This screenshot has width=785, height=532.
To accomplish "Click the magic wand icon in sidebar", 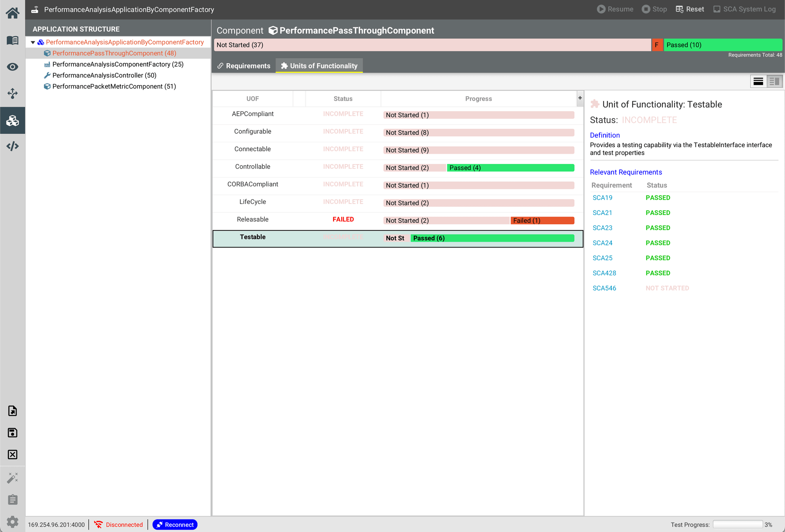I will coord(13,478).
